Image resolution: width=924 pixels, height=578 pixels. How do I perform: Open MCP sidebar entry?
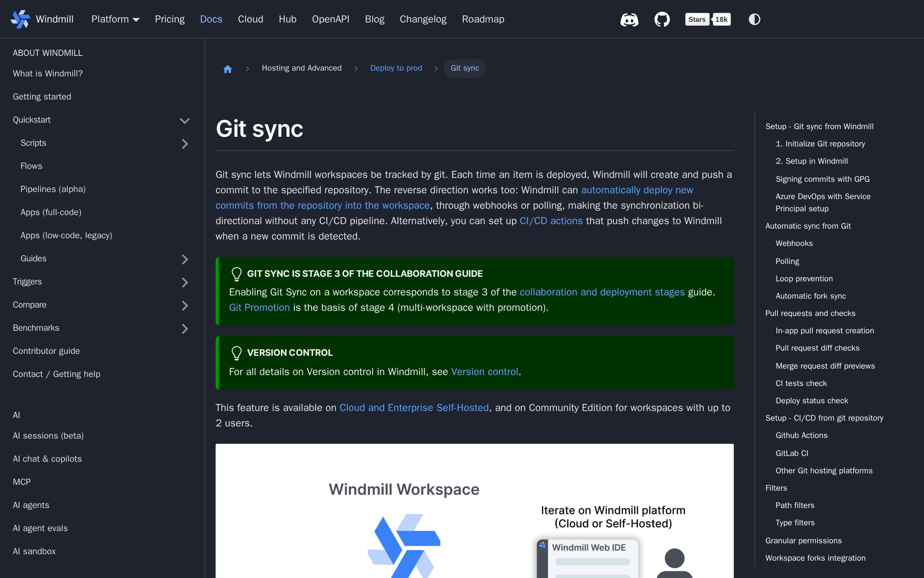[x=22, y=482]
